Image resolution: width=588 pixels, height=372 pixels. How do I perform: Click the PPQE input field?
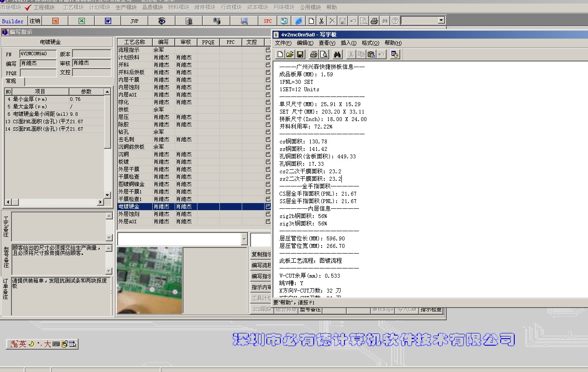(38, 72)
